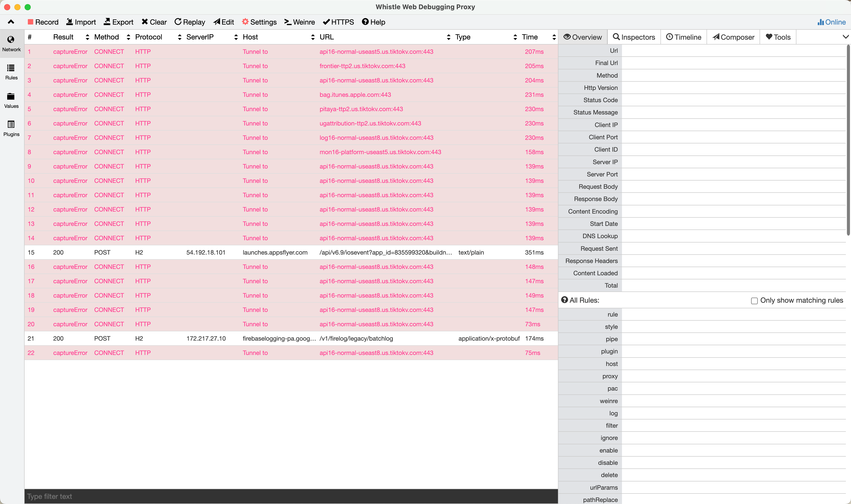Open the Plugins sidebar icon
This screenshot has height=504, width=851.
[11, 125]
